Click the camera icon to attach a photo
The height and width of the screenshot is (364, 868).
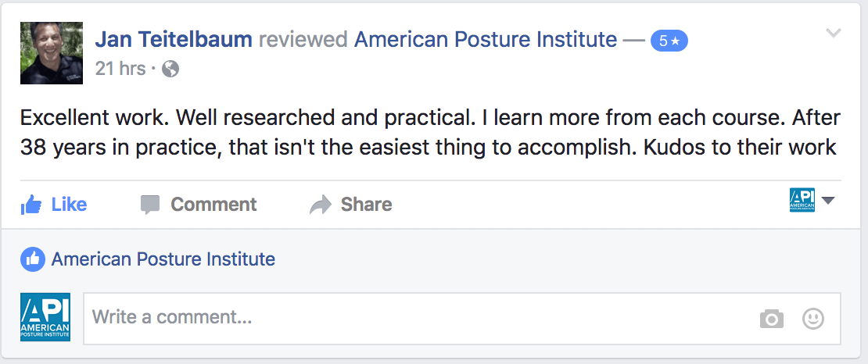pos(771,319)
